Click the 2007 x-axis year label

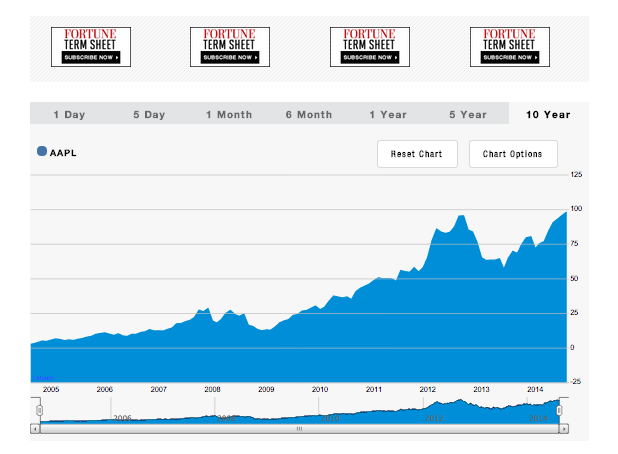158,389
